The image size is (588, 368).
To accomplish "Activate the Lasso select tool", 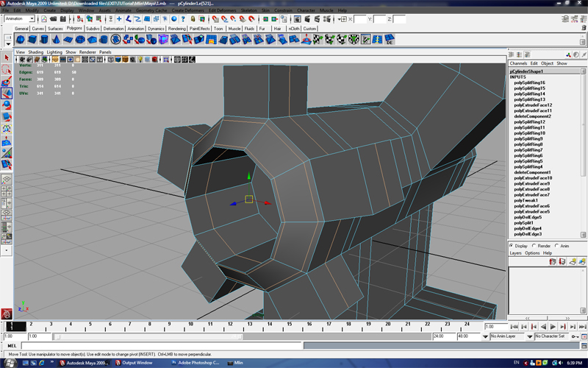I will click(6, 70).
